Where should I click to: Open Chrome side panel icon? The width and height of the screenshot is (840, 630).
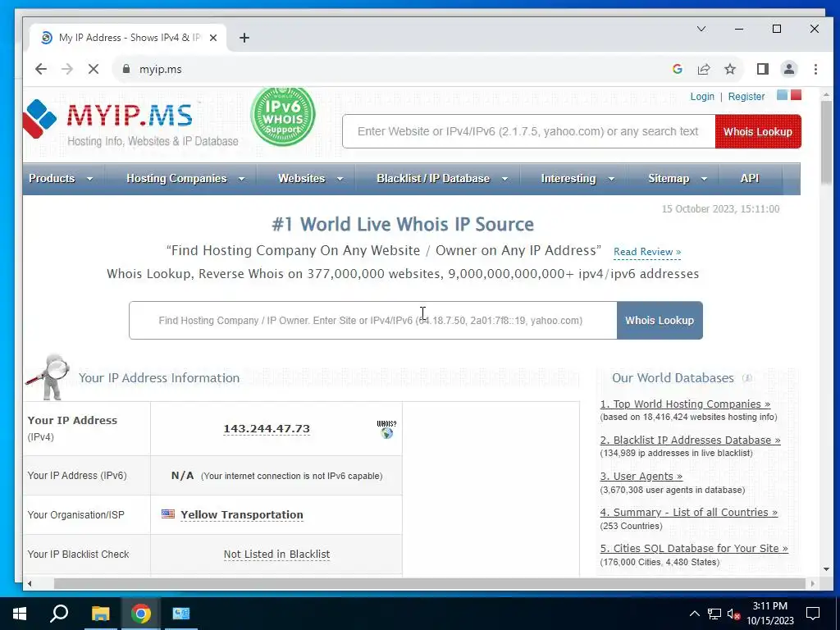(x=762, y=69)
